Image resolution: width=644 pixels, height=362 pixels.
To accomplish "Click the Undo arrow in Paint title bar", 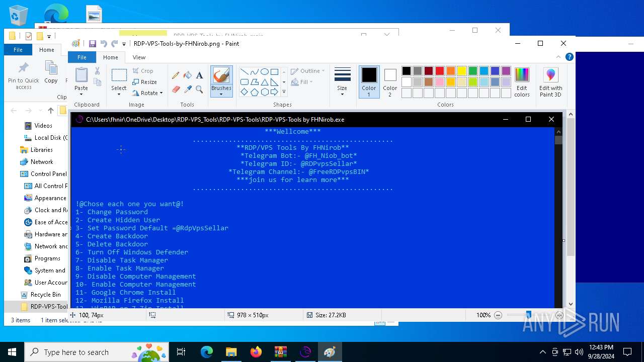I will (x=104, y=44).
